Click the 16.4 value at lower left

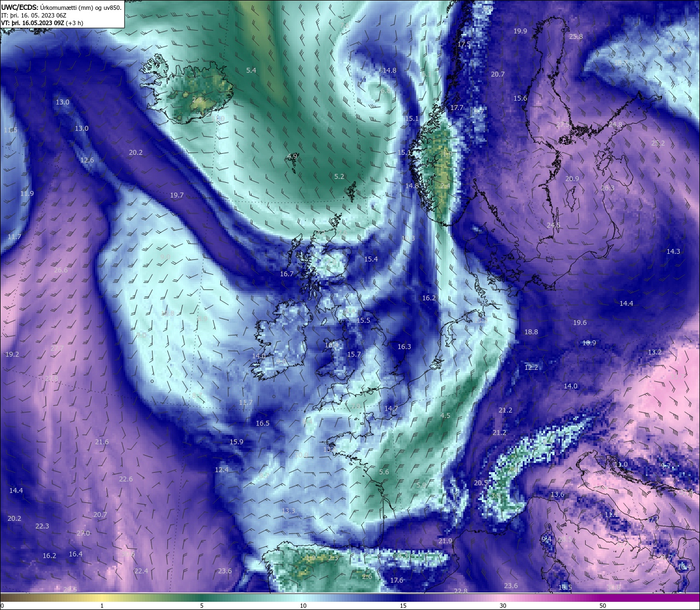[x=75, y=554]
